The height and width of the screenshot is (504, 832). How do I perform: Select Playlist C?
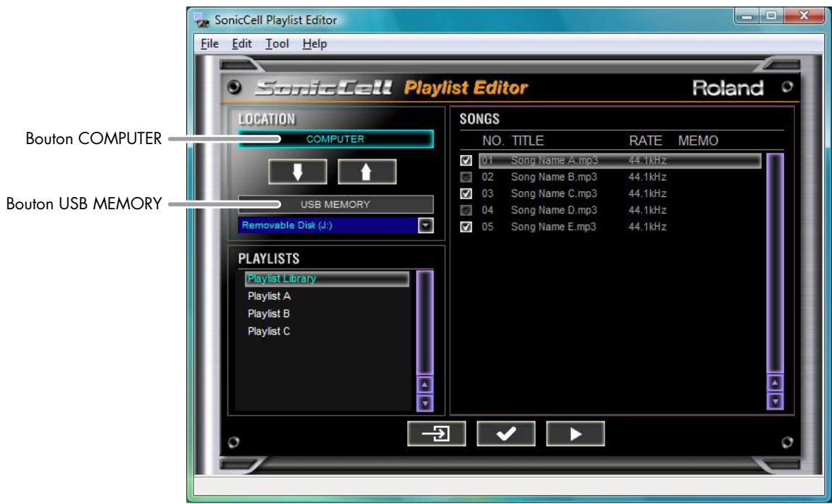pos(268,331)
